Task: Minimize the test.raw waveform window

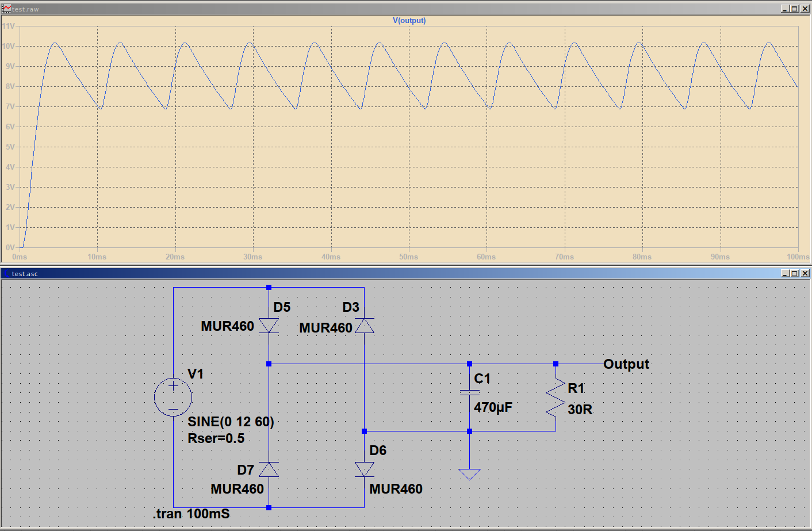Action: coord(786,9)
